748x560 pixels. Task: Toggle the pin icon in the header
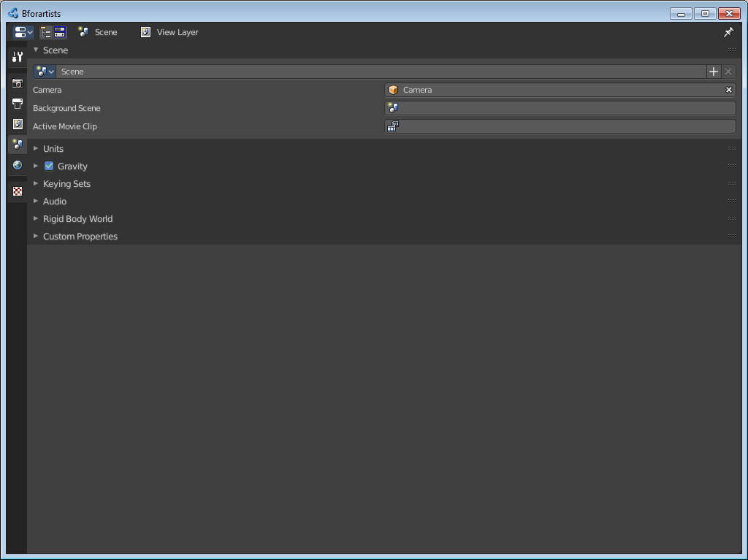click(x=728, y=32)
